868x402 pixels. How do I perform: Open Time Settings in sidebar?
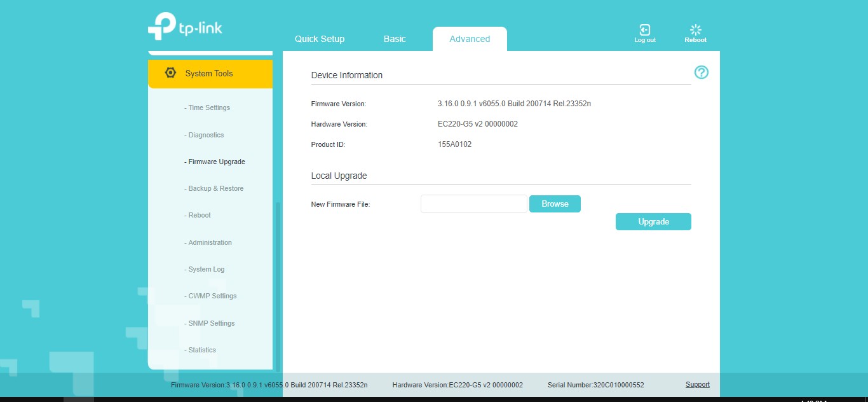click(209, 107)
